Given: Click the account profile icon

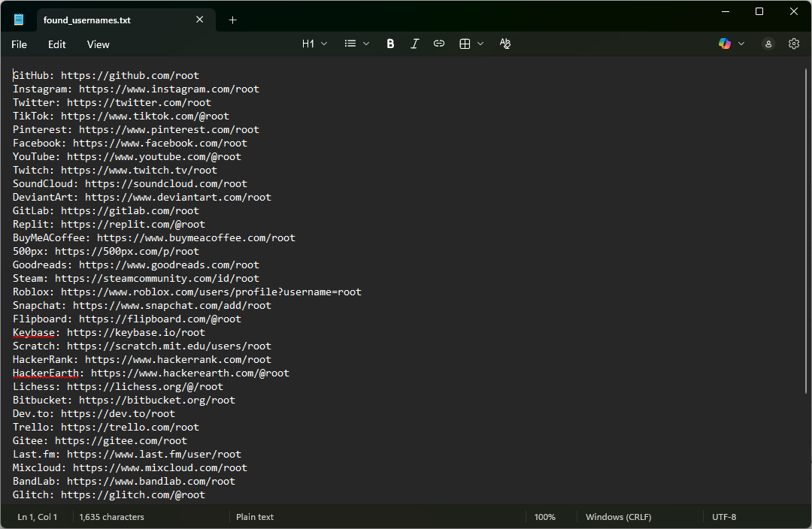Looking at the screenshot, I should click(x=768, y=44).
